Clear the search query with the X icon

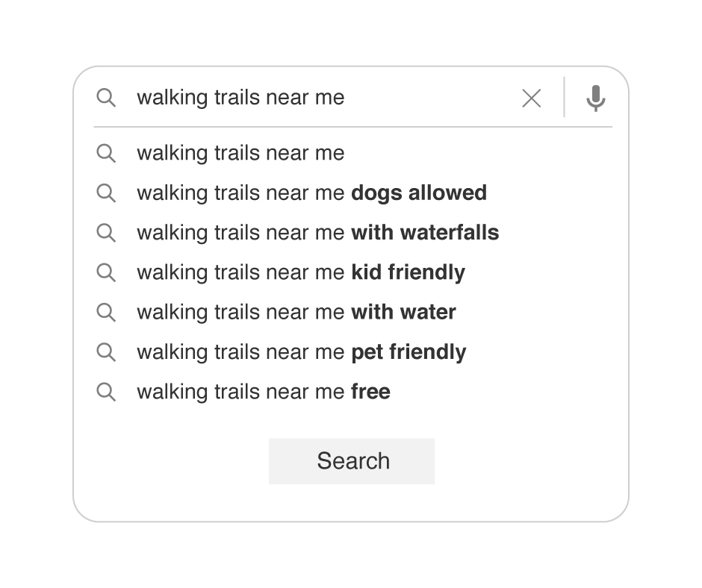click(x=531, y=98)
